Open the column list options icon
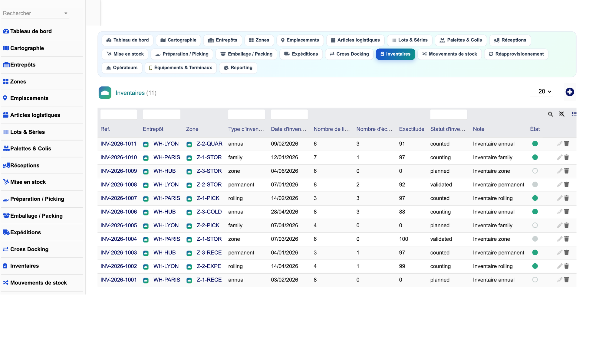Screen dimensions: 589x364 (x=574, y=114)
